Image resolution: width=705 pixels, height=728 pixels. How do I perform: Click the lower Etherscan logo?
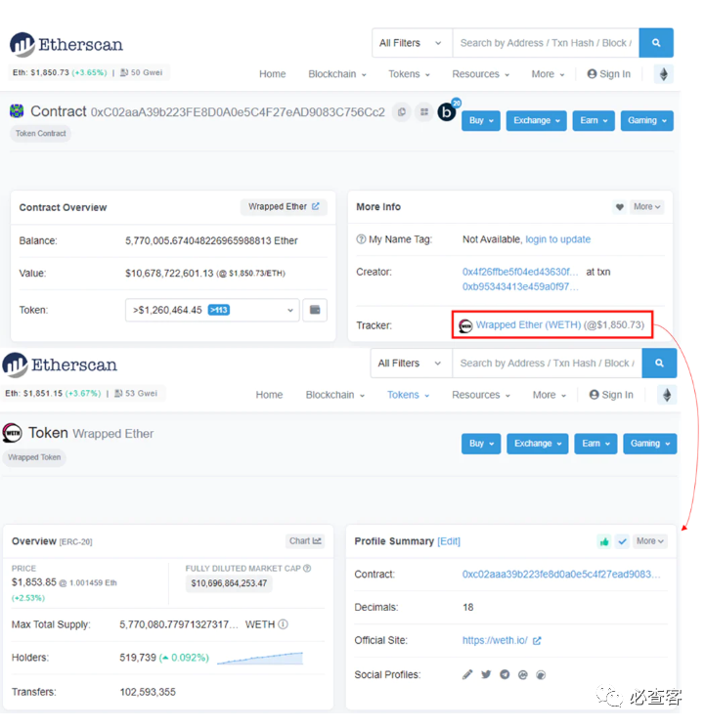[x=60, y=364]
